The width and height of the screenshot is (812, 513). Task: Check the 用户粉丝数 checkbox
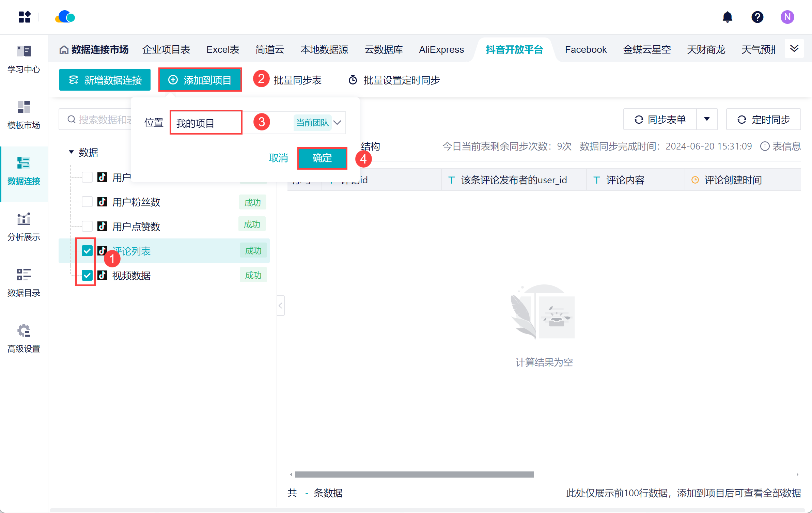(87, 202)
